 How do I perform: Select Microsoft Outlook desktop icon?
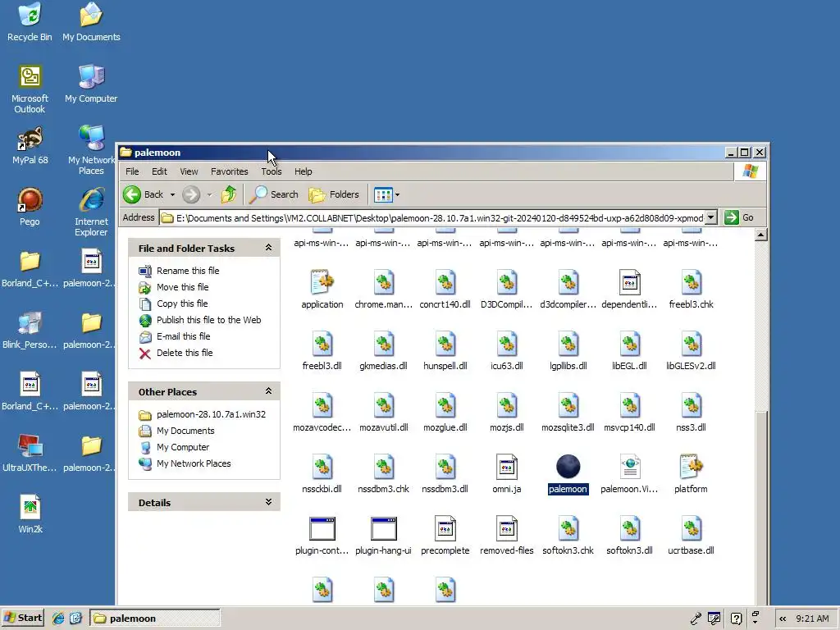(x=30, y=89)
